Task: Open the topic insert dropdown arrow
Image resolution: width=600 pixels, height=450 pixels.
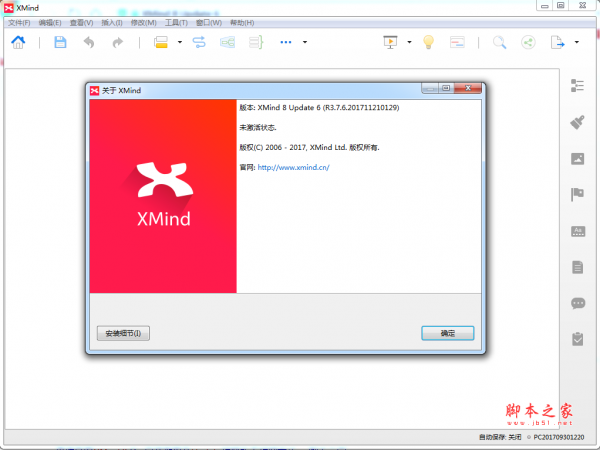Action: (180, 42)
